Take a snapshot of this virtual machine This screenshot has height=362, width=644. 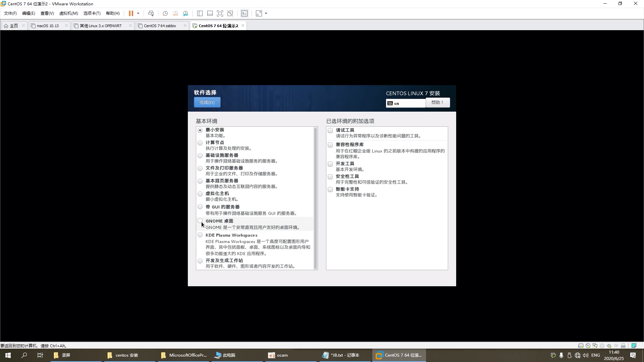[165, 13]
